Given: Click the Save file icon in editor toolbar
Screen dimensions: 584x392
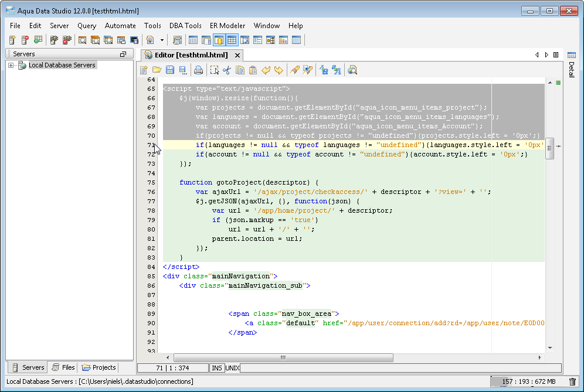Looking at the screenshot, I should pos(169,70).
